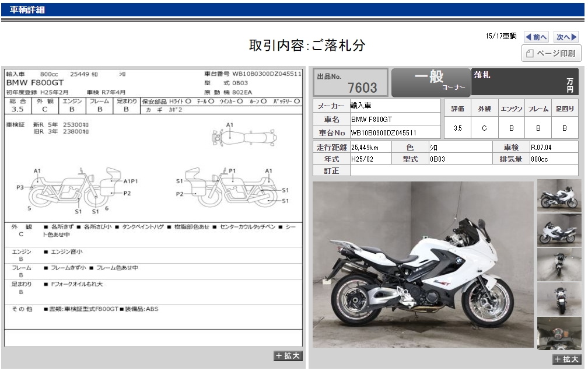Click the ページ印刷 print page button
Viewport: 588px width, 374px height.
pos(551,54)
